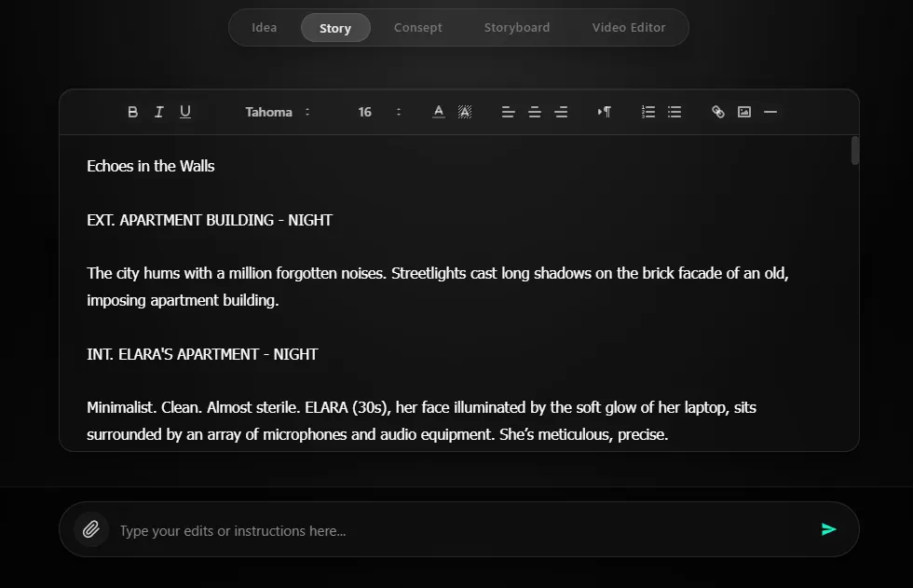913x588 pixels.
Task: Insert a hyperlink
Action: click(x=718, y=112)
